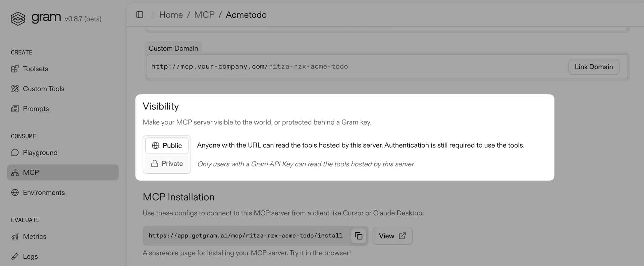
Task: Click the Link Domain button
Action: click(x=594, y=66)
